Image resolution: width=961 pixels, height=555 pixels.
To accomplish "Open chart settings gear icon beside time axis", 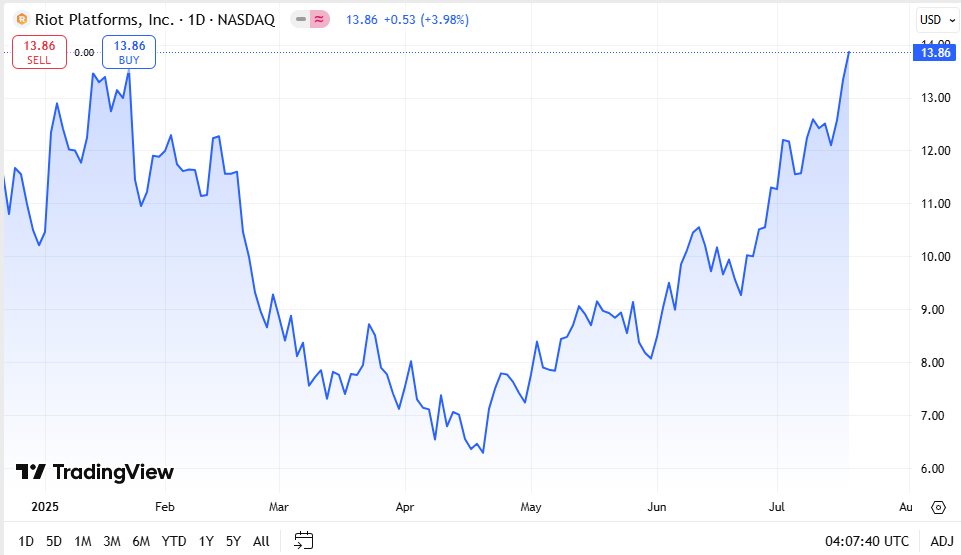I will click(x=938, y=507).
